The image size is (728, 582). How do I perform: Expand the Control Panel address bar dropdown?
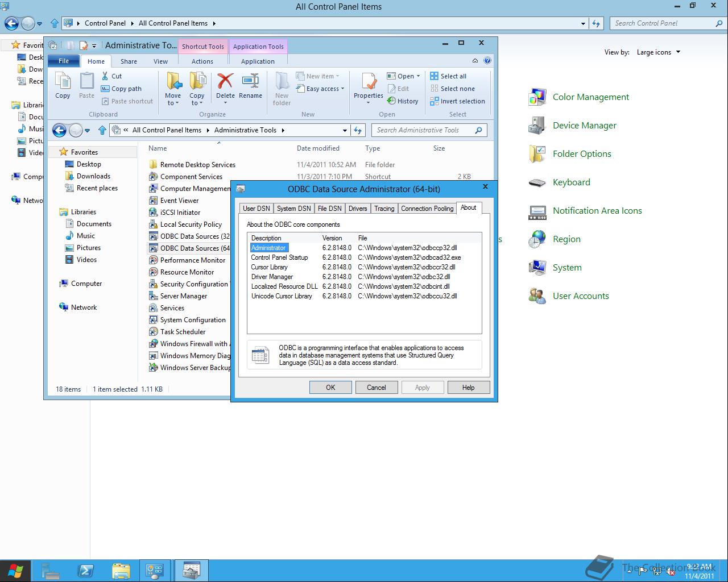583,23
